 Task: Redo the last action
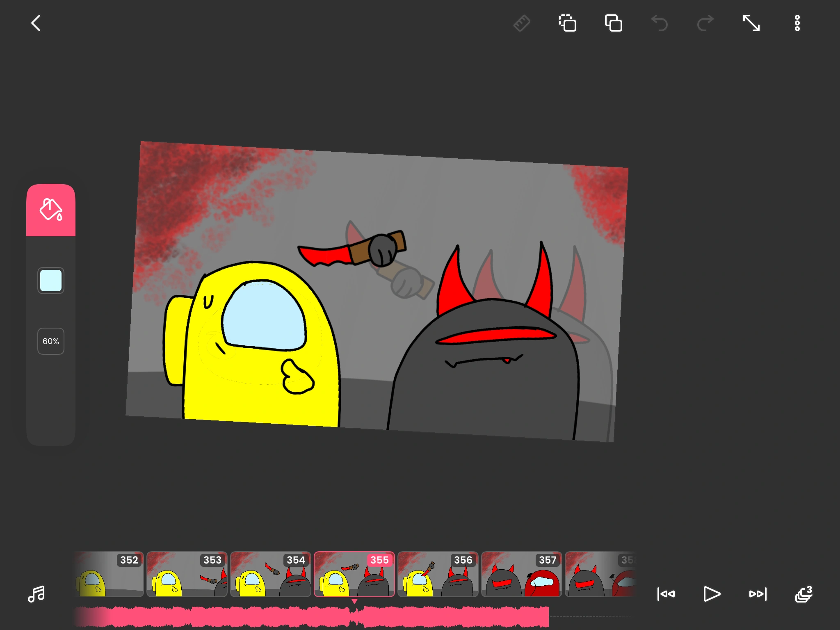tap(705, 23)
